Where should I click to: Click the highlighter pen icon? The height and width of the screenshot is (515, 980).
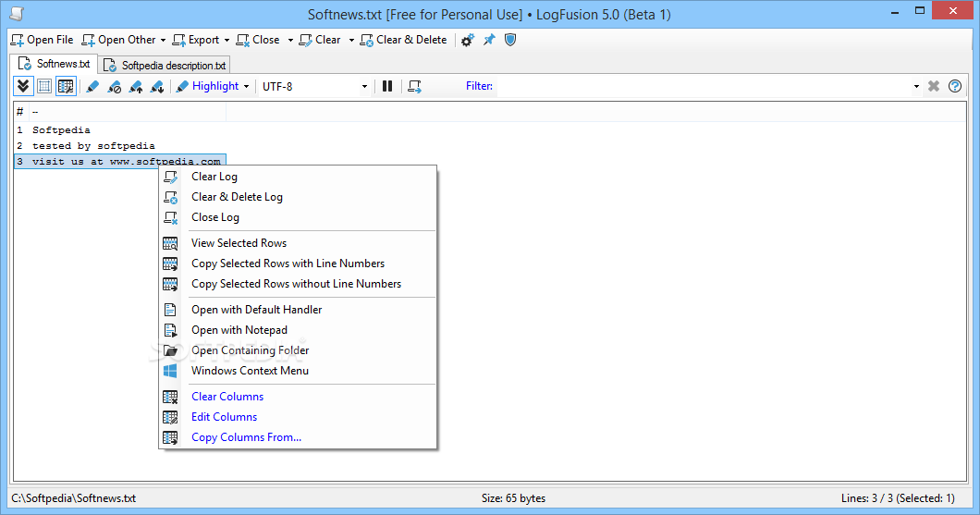point(92,86)
